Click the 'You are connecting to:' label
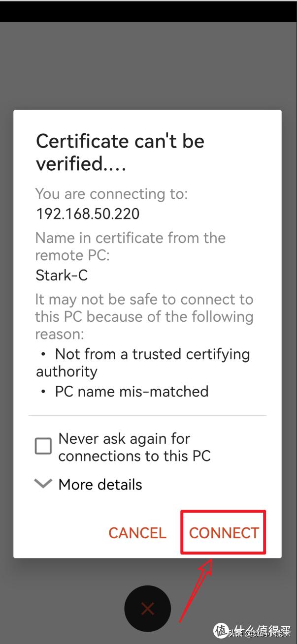This screenshot has width=297, height=644. click(111, 194)
